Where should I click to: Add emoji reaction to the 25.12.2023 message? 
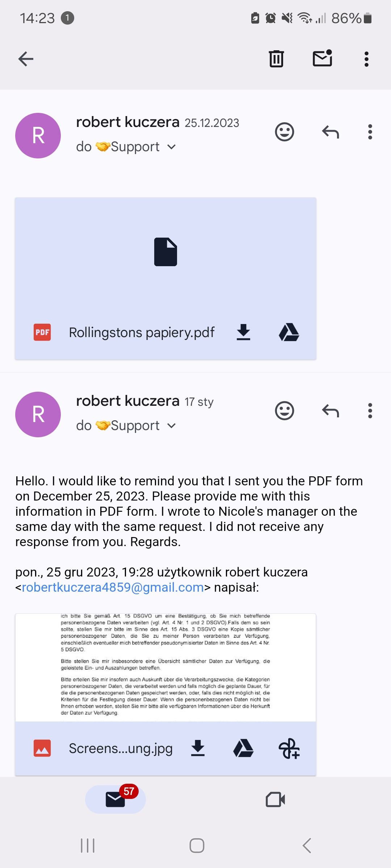coord(285,132)
